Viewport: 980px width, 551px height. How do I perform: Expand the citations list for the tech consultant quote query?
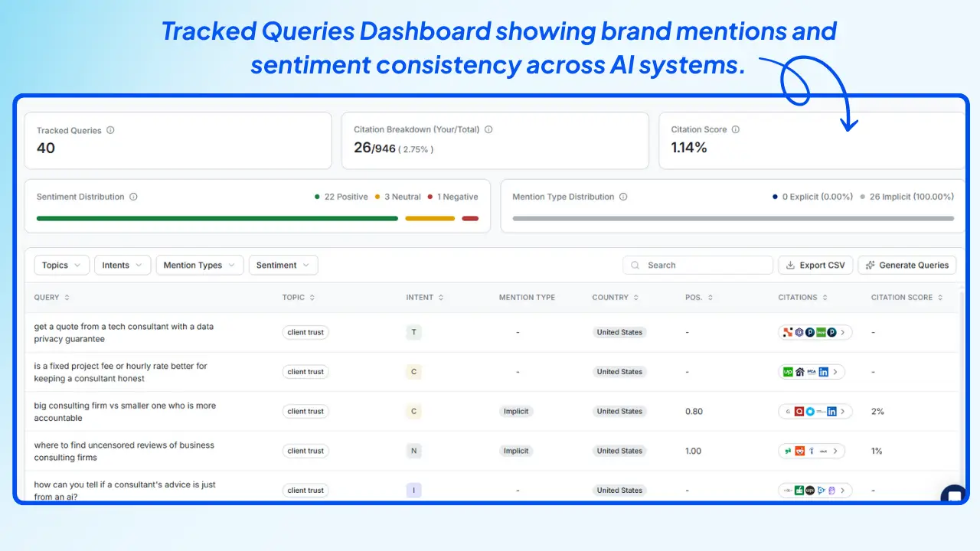coord(842,332)
